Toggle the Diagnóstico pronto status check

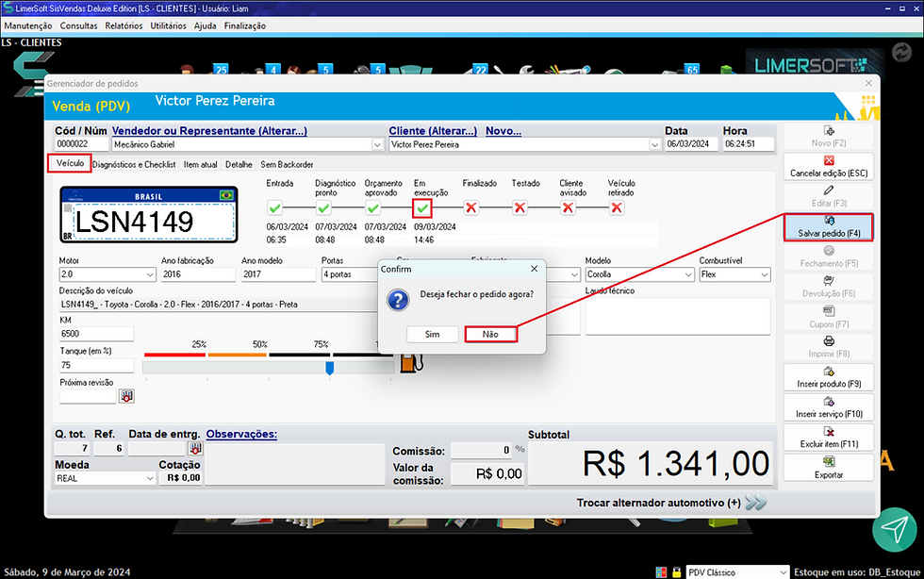coord(323,208)
